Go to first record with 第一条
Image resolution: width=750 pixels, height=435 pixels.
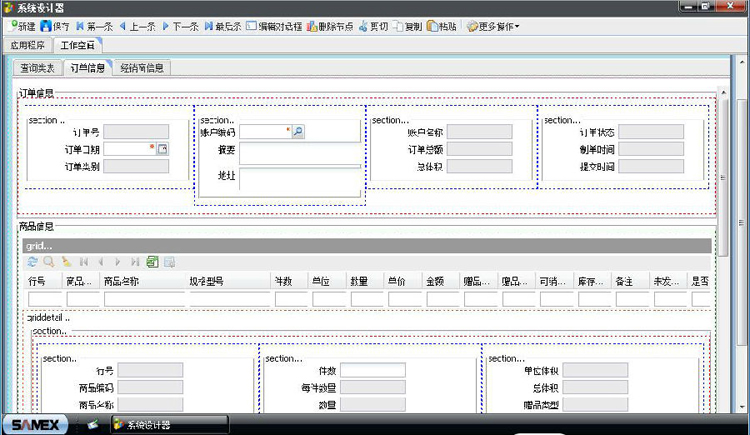[94, 26]
